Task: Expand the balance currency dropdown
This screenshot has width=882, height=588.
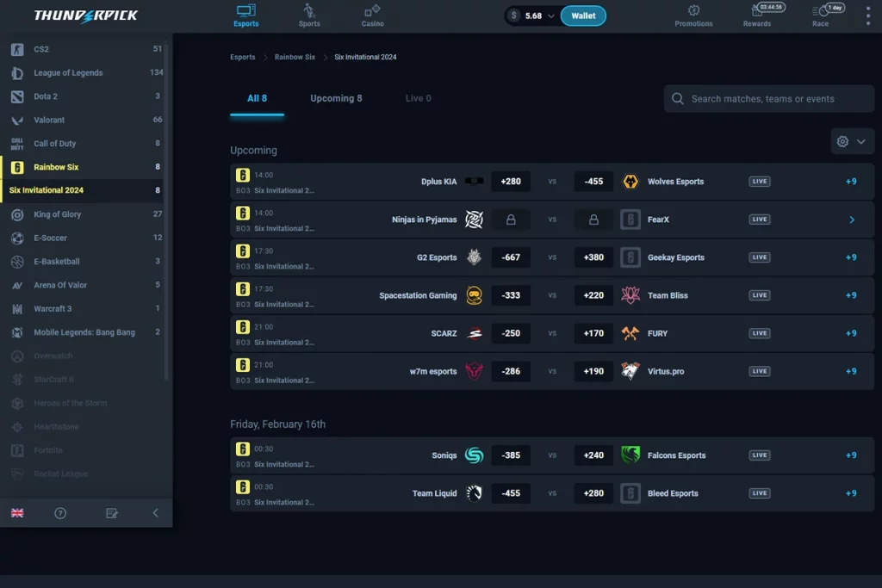Action: 551,15
